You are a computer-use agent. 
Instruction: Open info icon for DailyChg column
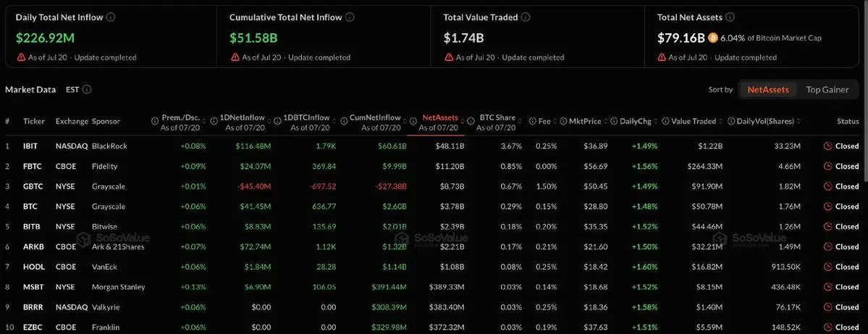pyautogui.click(x=613, y=121)
